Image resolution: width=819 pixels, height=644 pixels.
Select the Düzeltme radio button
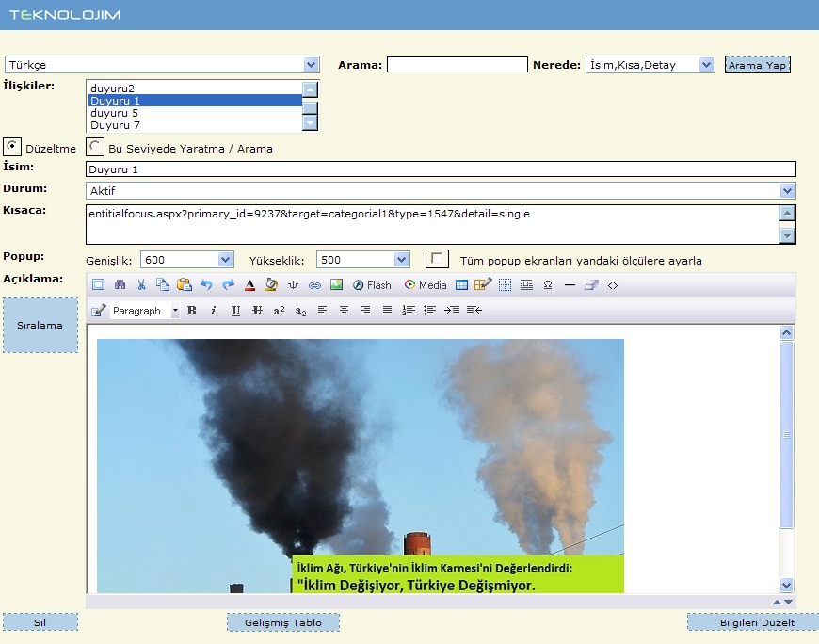click(12, 147)
